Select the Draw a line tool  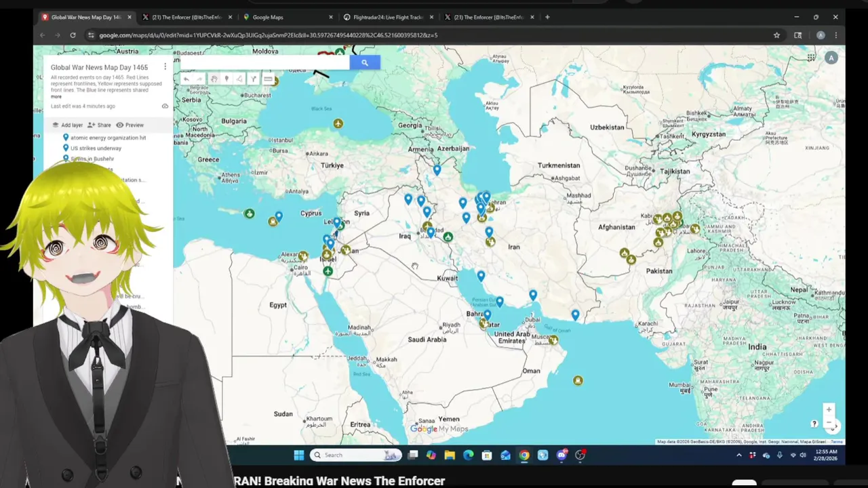(239, 79)
